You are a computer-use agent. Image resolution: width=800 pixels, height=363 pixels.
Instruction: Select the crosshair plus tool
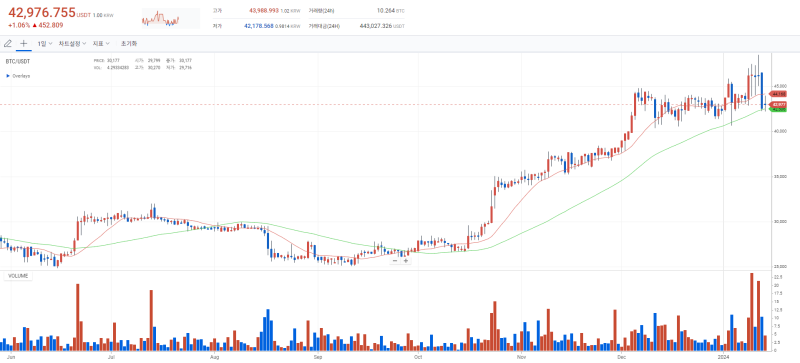(x=23, y=44)
